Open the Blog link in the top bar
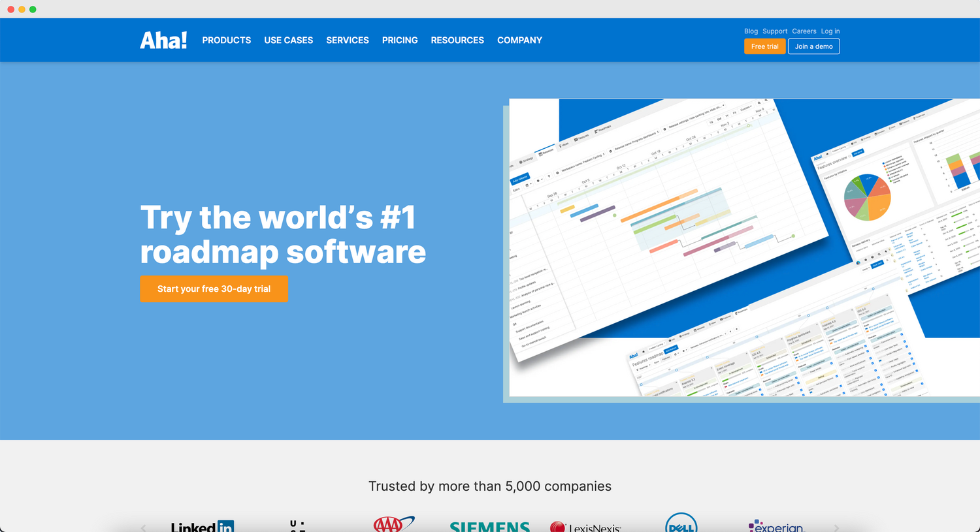The height and width of the screenshot is (532, 980). click(x=750, y=31)
